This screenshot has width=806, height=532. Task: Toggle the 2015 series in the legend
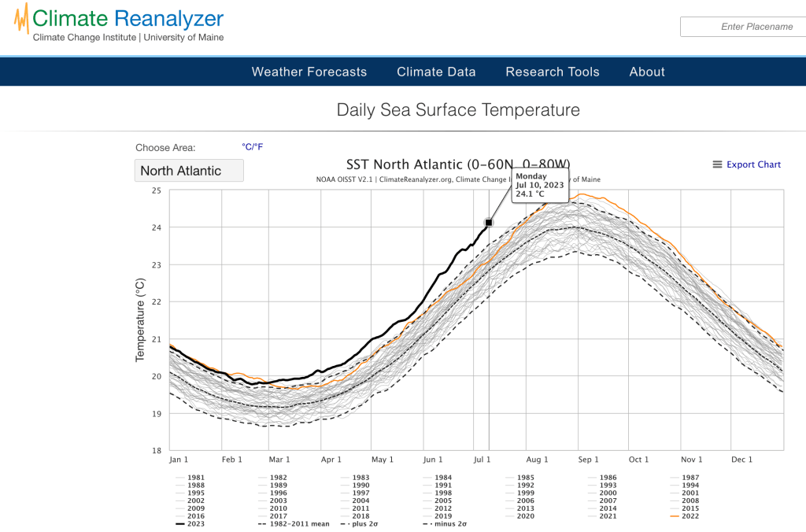[x=686, y=507]
